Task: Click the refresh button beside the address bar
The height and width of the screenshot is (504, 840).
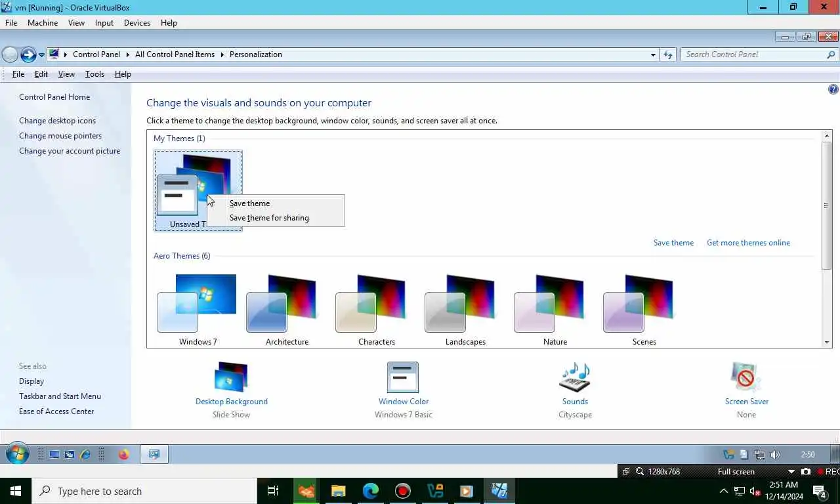Action: point(668,54)
